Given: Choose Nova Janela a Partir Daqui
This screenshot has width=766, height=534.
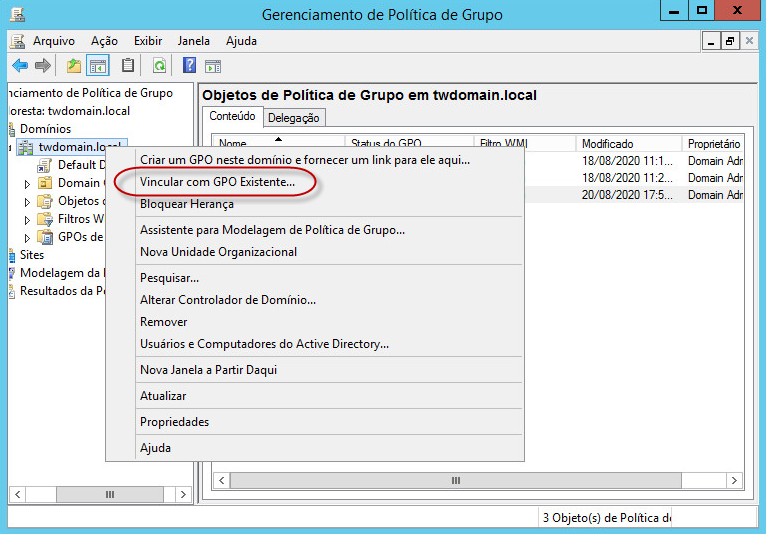Looking at the screenshot, I should [x=208, y=370].
